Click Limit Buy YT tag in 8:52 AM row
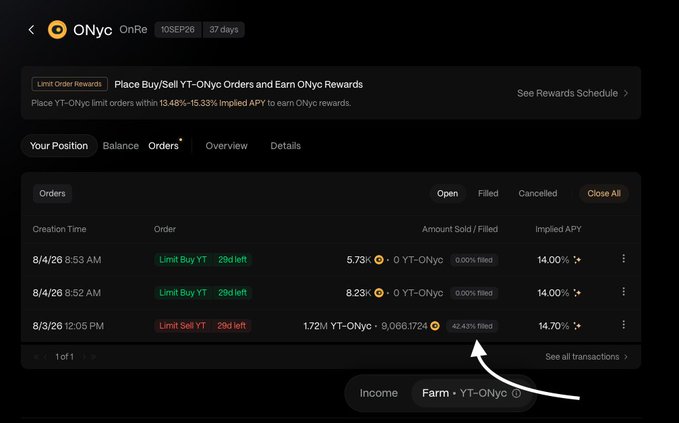679x423 pixels. tap(183, 293)
